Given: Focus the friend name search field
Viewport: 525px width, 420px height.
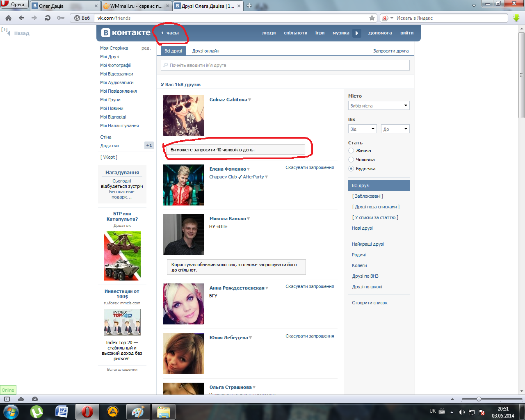Looking at the screenshot, I should coord(285,65).
